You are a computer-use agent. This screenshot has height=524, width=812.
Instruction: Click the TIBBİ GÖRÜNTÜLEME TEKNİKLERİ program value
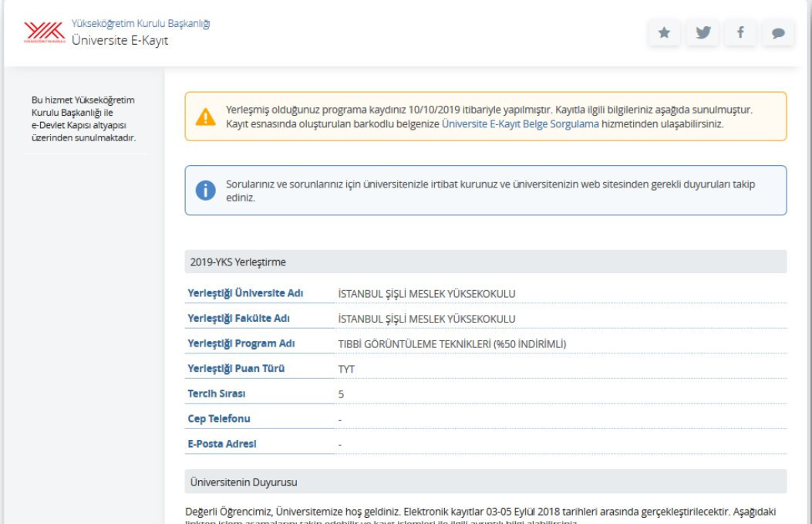452,344
